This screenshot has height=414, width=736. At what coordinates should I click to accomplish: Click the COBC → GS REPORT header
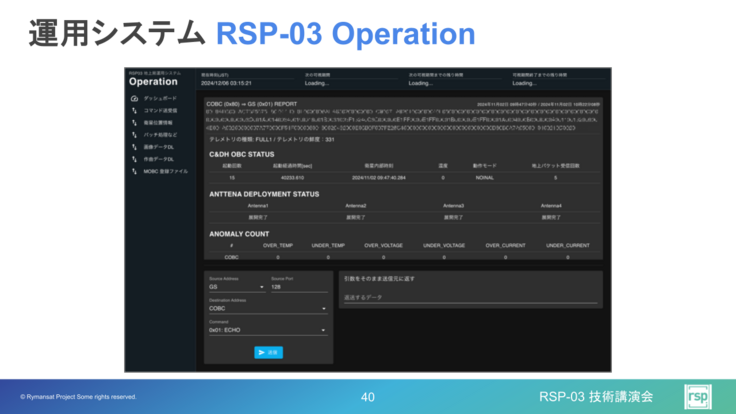[x=248, y=103]
